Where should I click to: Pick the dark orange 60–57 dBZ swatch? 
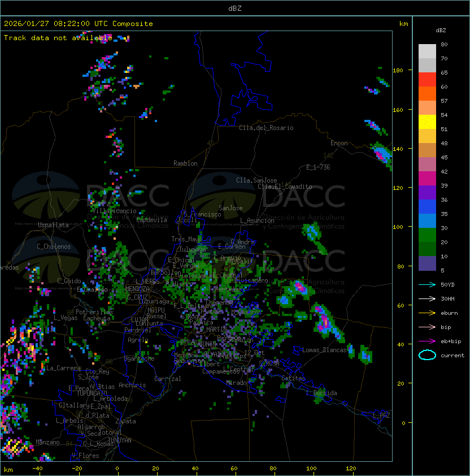(x=427, y=93)
